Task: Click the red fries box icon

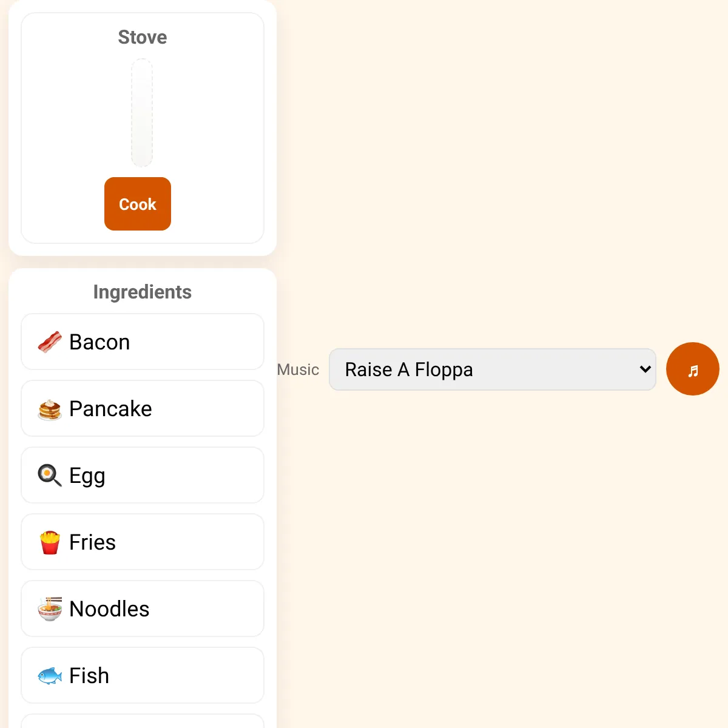Action: pyautogui.click(x=50, y=542)
